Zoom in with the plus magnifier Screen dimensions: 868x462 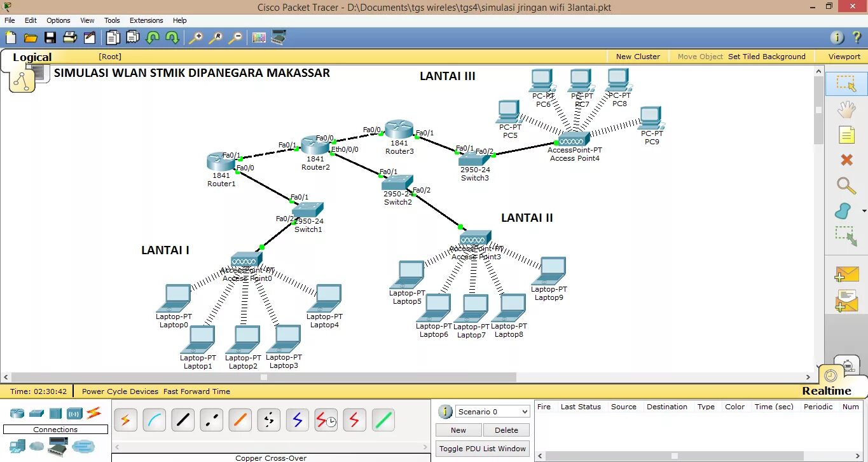195,38
